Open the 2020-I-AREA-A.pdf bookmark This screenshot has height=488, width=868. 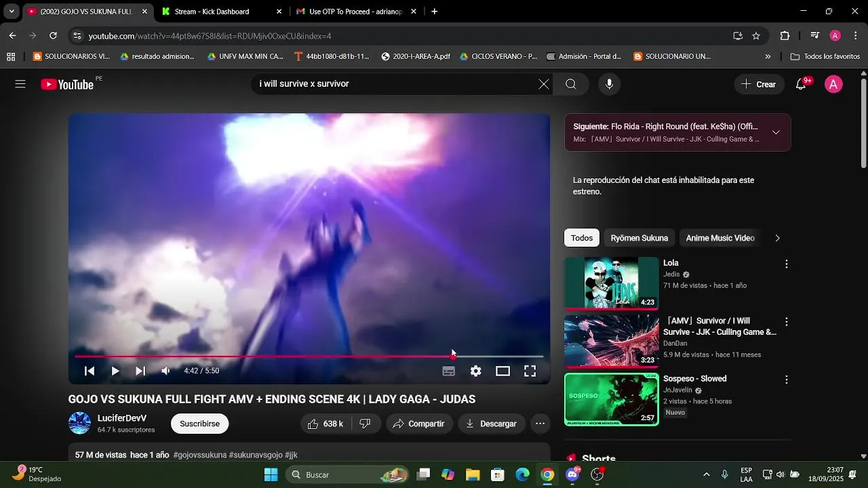pyautogui.click(x=416, y=56)
